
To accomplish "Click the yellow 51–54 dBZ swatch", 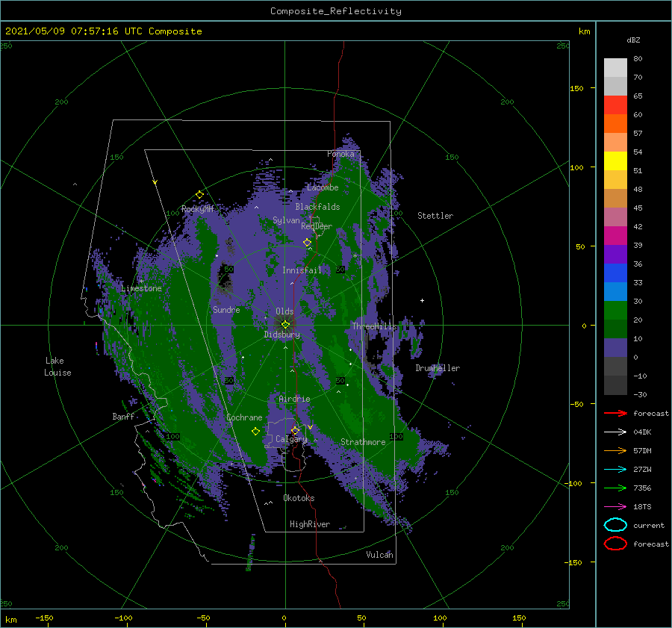I will tap(615, 161).
